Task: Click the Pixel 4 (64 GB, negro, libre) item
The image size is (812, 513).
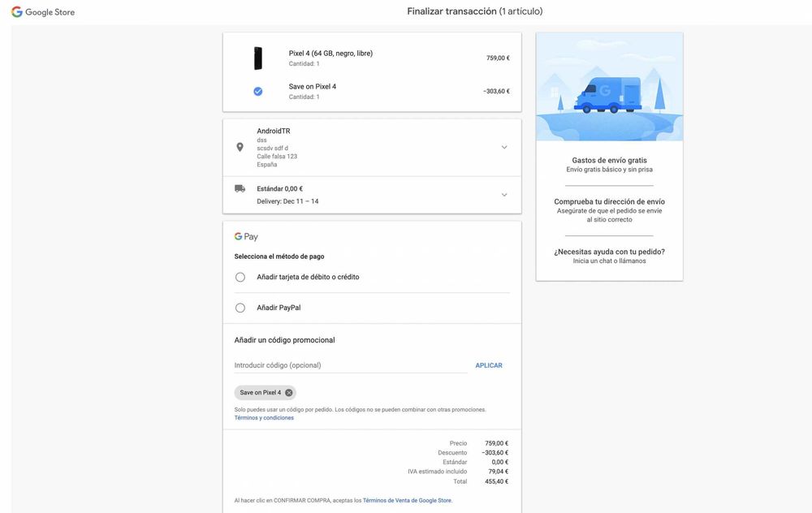Action: pyautogui.click(x=330, y=54)
